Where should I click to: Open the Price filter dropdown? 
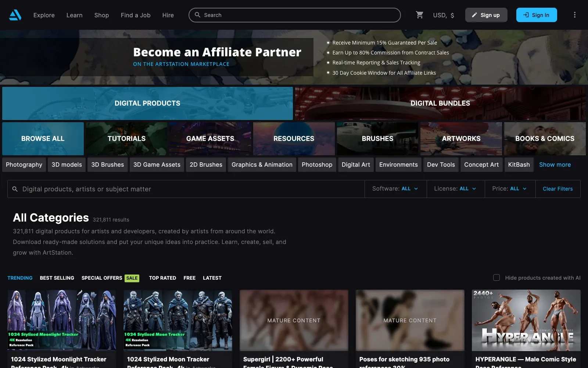click(x=510, y=189)
